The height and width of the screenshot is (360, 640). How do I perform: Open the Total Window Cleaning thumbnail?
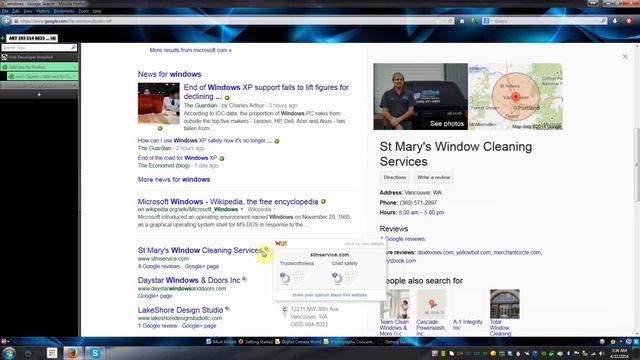pyautogui.click(x=504, y=304)
